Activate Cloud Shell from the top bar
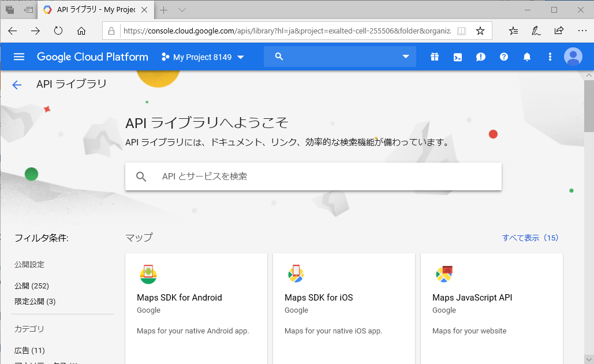 point(457,57)
